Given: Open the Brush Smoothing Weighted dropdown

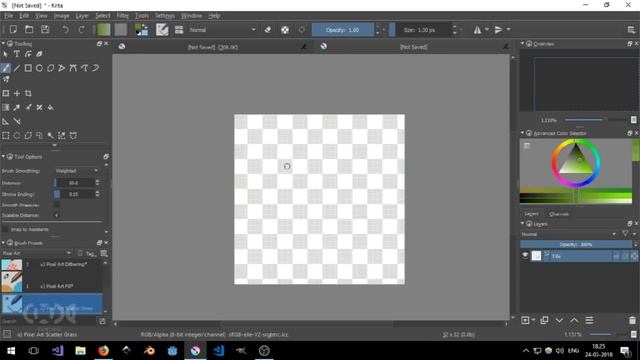Looking at the screenshot, I should tap(77, 171).
